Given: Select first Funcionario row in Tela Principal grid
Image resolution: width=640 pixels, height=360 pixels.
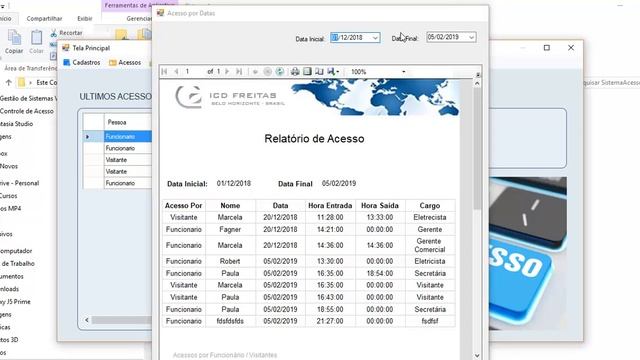Looking at the screenshot, I should point(117,136).
